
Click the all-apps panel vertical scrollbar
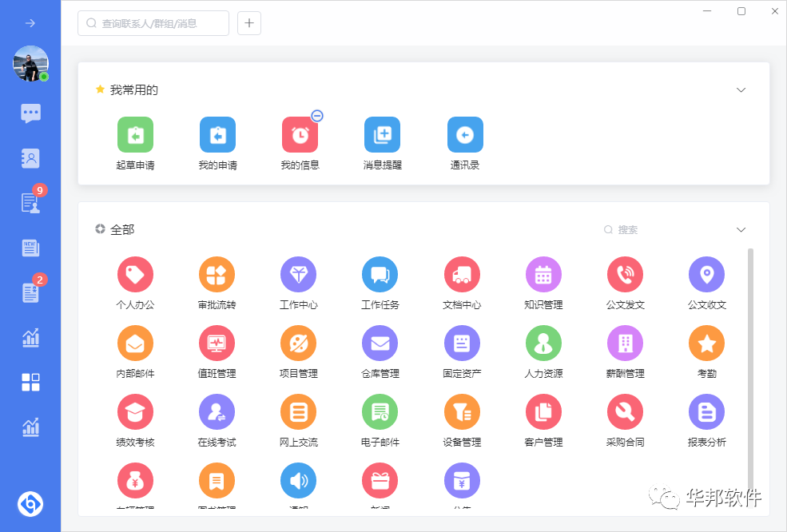pos(750,359)
